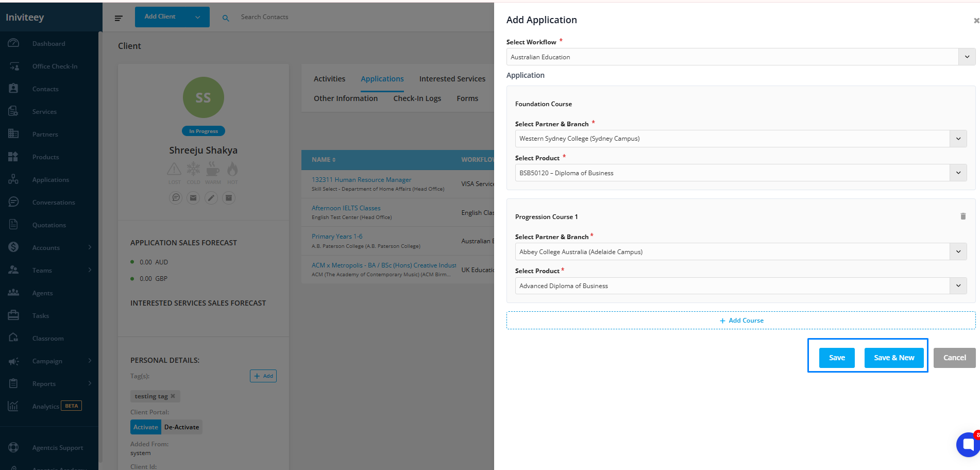Viewport: 980px width, 470px height.
Task: Delete Progression Course 1 with trash icon
Action: click(962, 216)
